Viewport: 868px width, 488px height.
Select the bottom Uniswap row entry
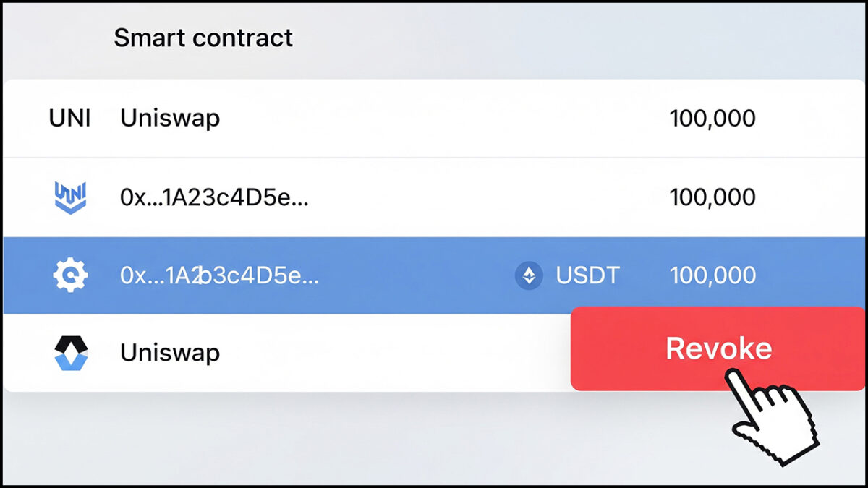170,353
